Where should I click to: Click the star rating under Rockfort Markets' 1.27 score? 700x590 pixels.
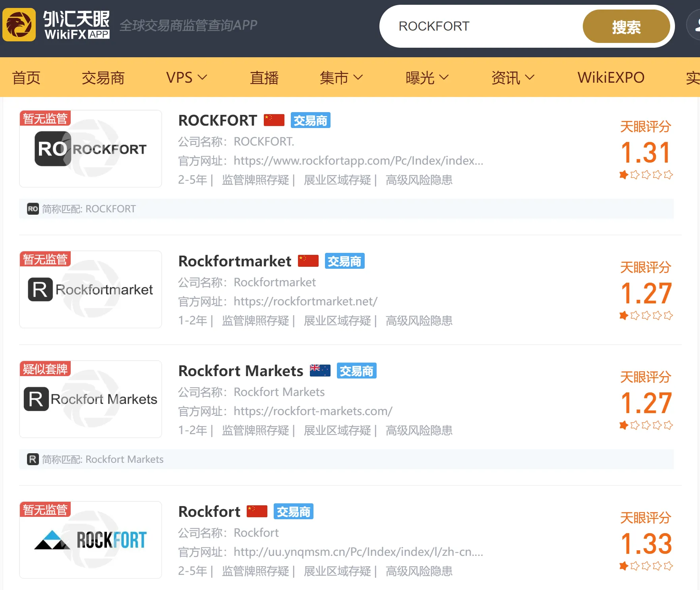coord(646,425)
